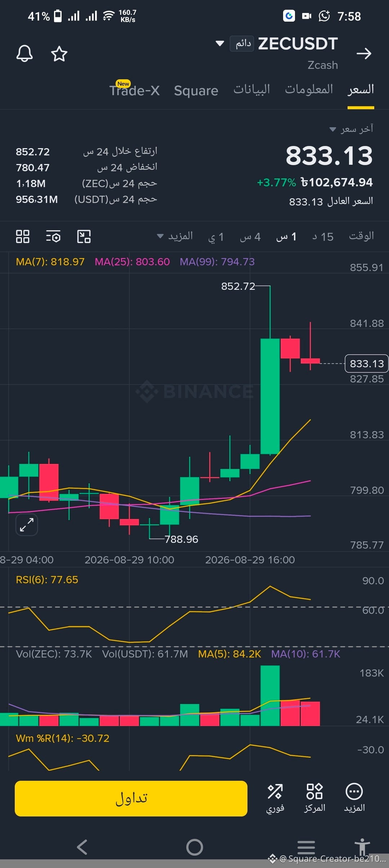
Task: Expand the المزيد timeframe dropdown
Action: [x=175, y=236]
